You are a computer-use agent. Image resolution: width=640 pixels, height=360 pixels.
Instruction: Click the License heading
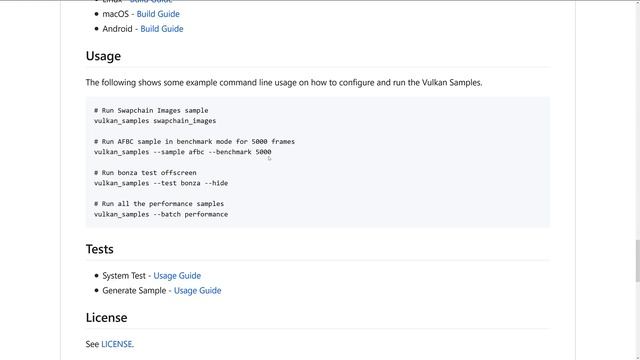click(x=107, y=318)
